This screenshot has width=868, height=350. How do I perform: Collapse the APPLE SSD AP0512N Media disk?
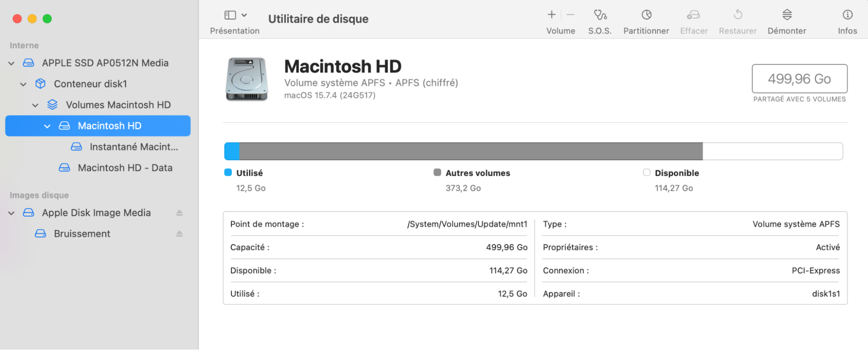pyautogui.click(x=12, y=63)
